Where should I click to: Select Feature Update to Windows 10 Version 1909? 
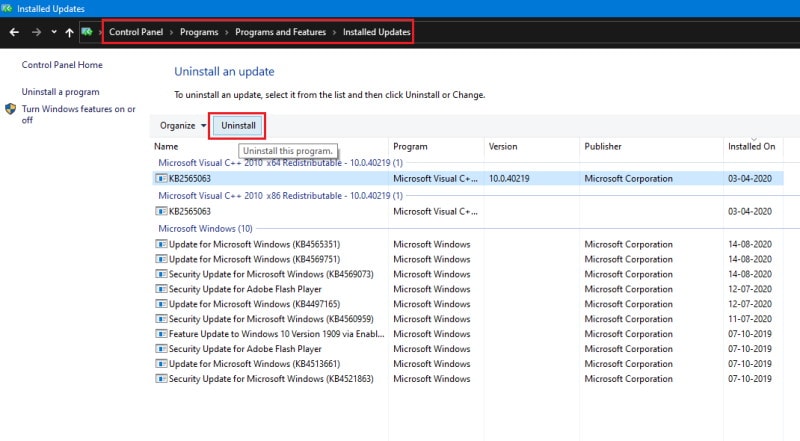[x=276, y=334]
